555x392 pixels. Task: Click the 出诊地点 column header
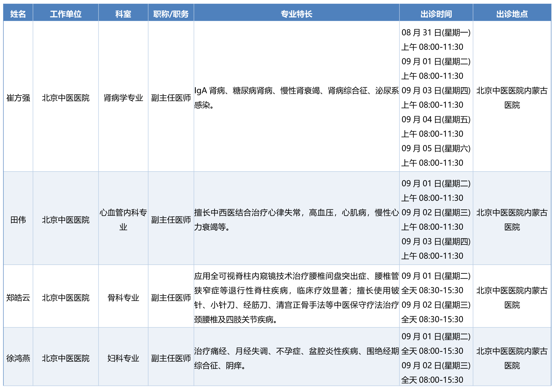[512, 14]
